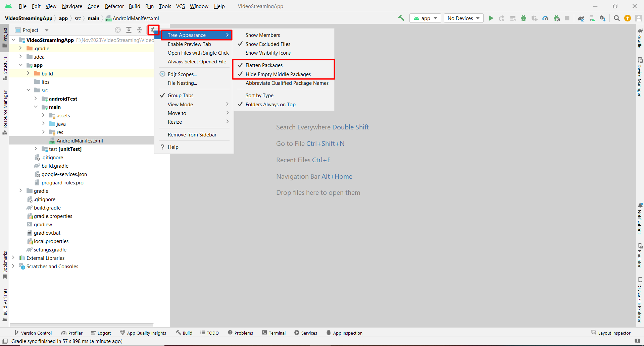644x346 pixels.
Task: Open Emulator tool window on right sidebar
Action: pyautogui.click(x=640, y=255)
